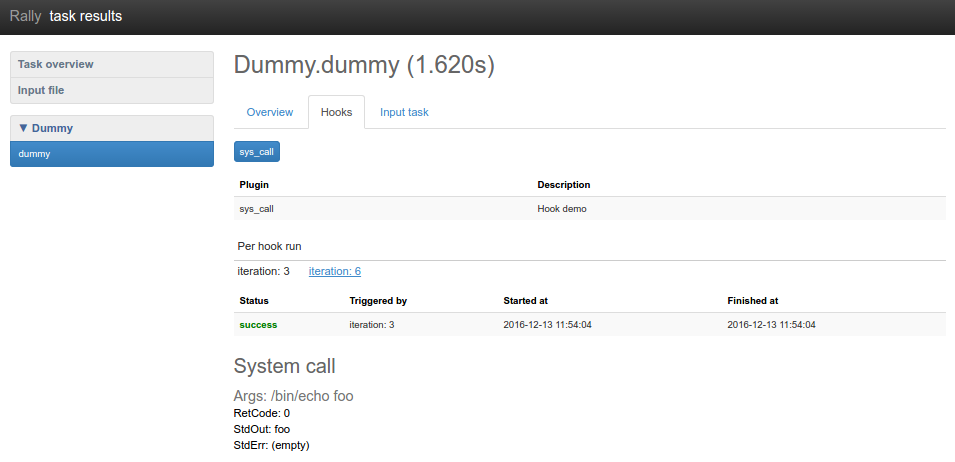This screenshot has height=462, width=955.
Task: Click the blue sys_call hook button
Action: [x=257, y=152]
